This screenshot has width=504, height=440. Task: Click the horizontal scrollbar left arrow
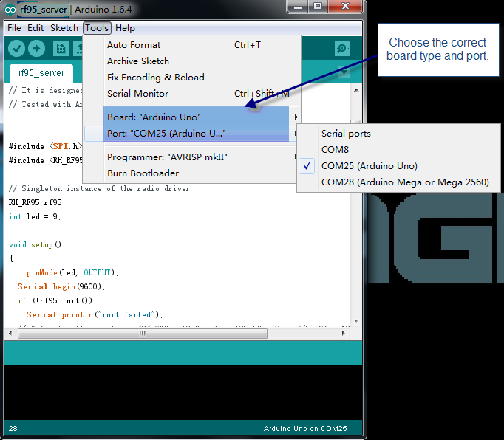(10, 334)
